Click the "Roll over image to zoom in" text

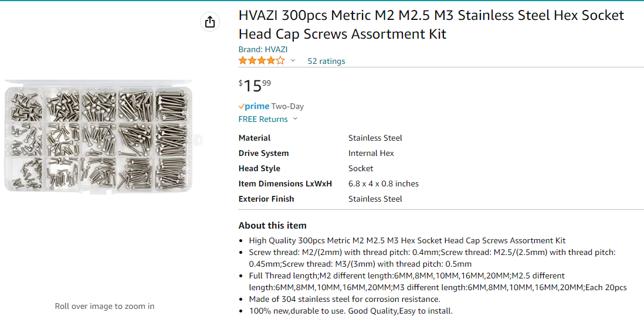point(104,306)
